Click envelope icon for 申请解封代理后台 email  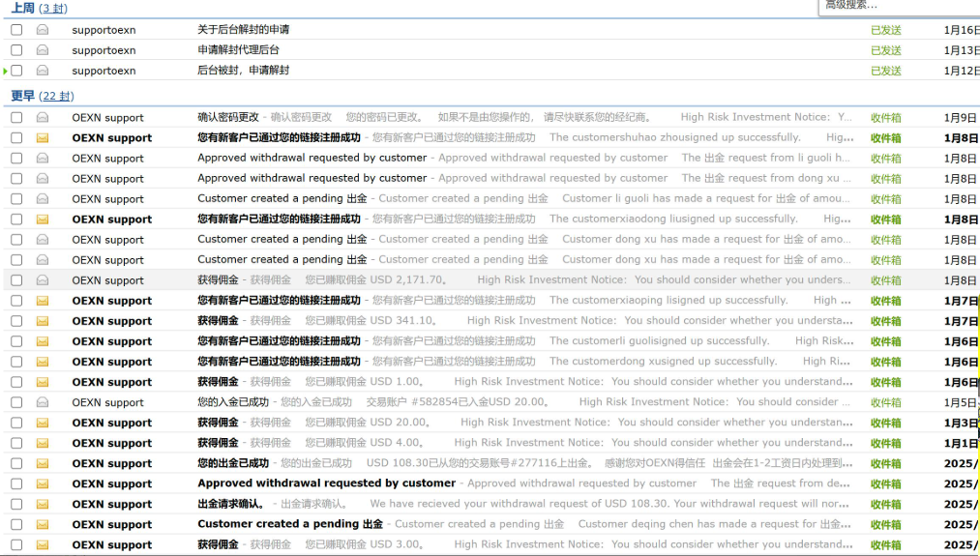(x=43, y=50)
